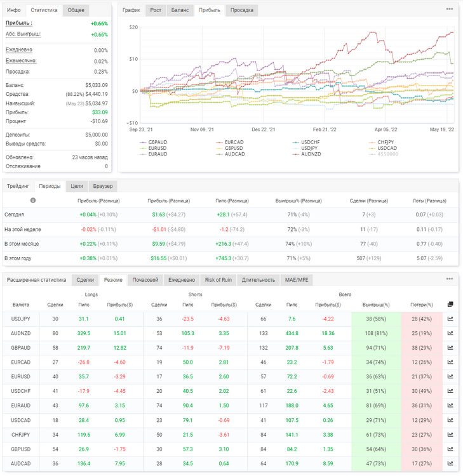Toggle USDJPY series in chart legend
This screenshot has height=476, width=463.
[x=305, y=148]
